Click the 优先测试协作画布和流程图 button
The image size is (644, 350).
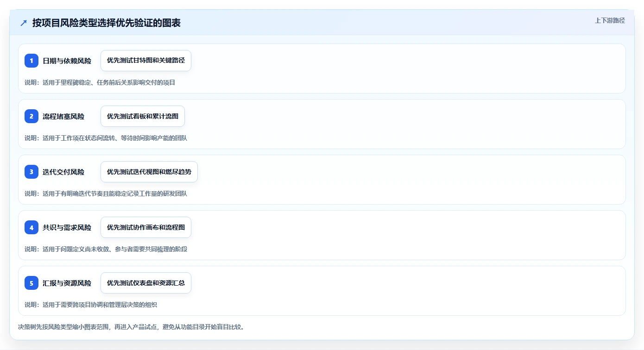coord(146,227)
